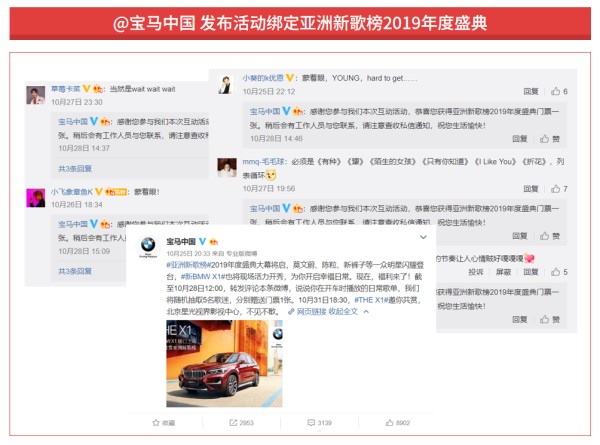Expand the chevron menu on 宝马中国 post
The image size is (600, 445).
click(423, 237)
